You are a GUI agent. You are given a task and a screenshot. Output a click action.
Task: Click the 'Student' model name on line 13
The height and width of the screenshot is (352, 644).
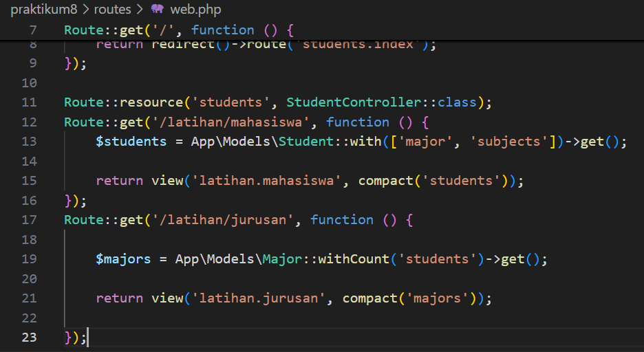pos(306,142)
